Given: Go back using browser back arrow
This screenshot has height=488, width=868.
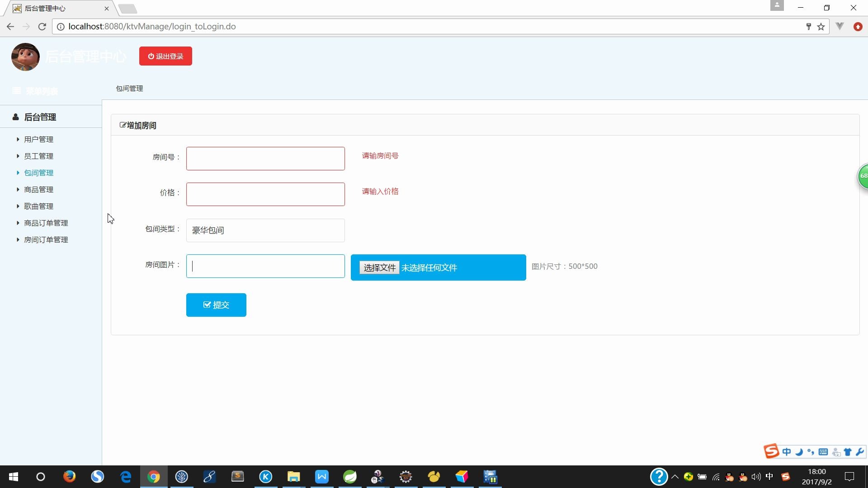Looking at the screenshot, I should (10, 27).
